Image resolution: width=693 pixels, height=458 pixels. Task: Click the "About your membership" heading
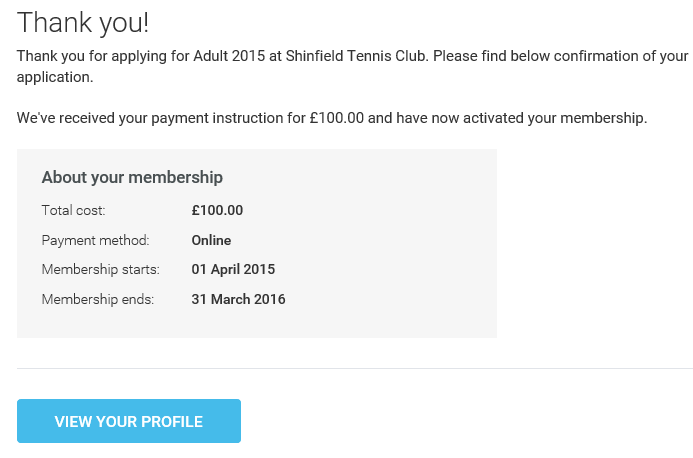point(132,177)
